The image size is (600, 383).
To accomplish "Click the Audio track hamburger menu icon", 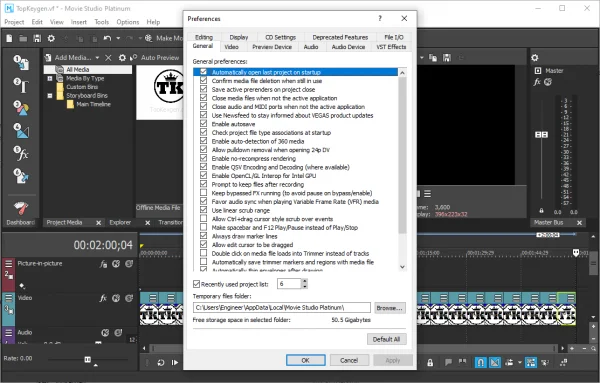I will point(8,332).
